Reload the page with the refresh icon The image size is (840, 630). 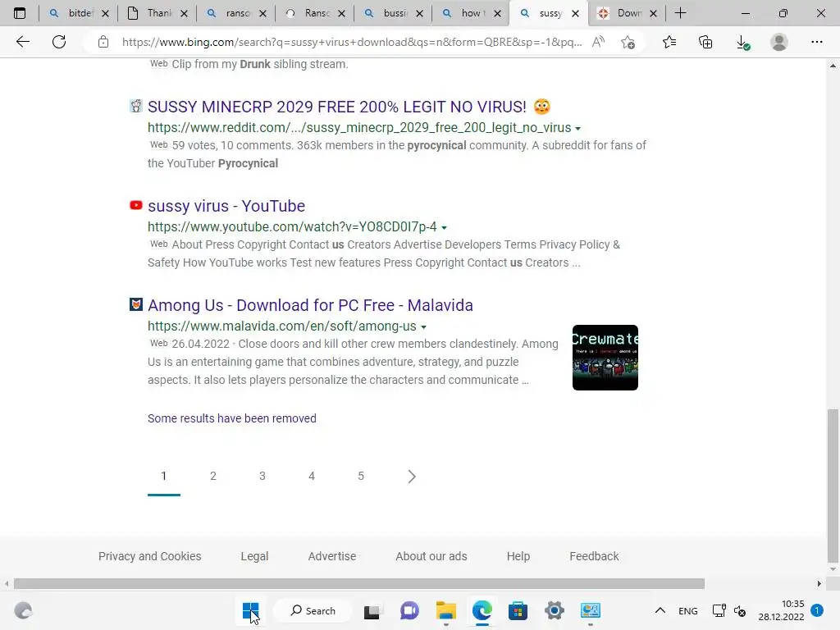[x=59, y=42]
